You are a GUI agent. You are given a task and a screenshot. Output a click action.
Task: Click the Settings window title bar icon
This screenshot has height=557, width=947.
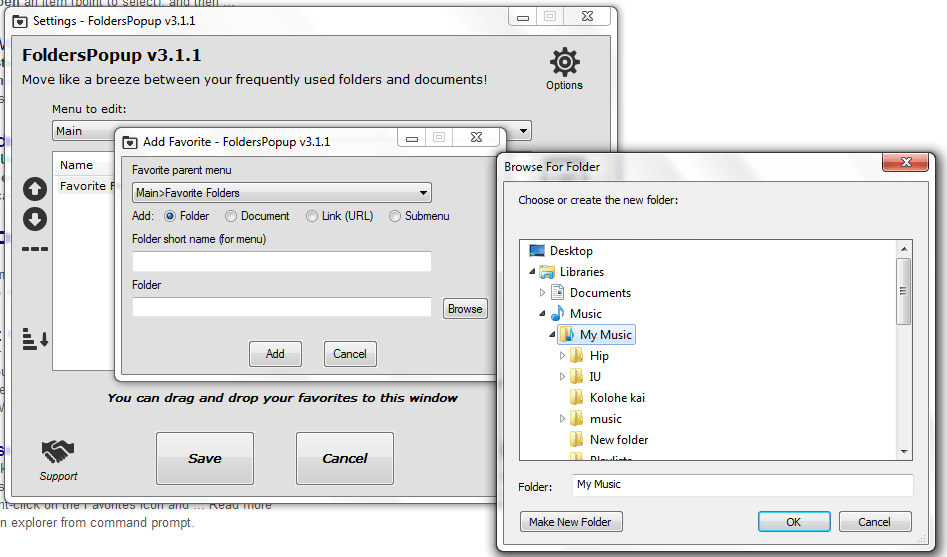(20, 22)
